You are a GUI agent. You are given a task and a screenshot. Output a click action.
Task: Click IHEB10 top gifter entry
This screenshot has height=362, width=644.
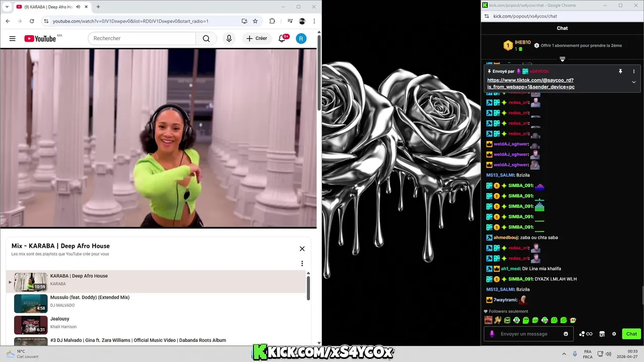(x=517, y=46)
